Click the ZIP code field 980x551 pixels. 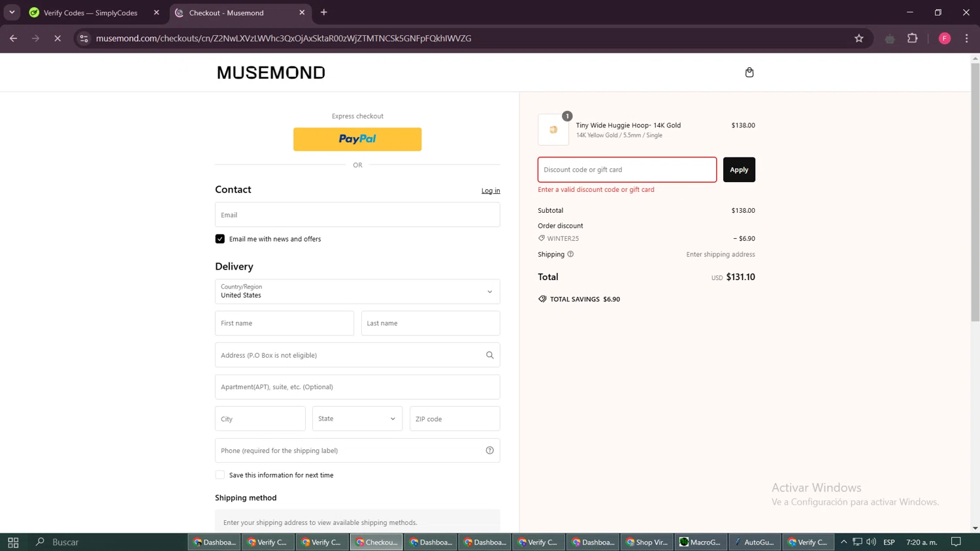455,419
